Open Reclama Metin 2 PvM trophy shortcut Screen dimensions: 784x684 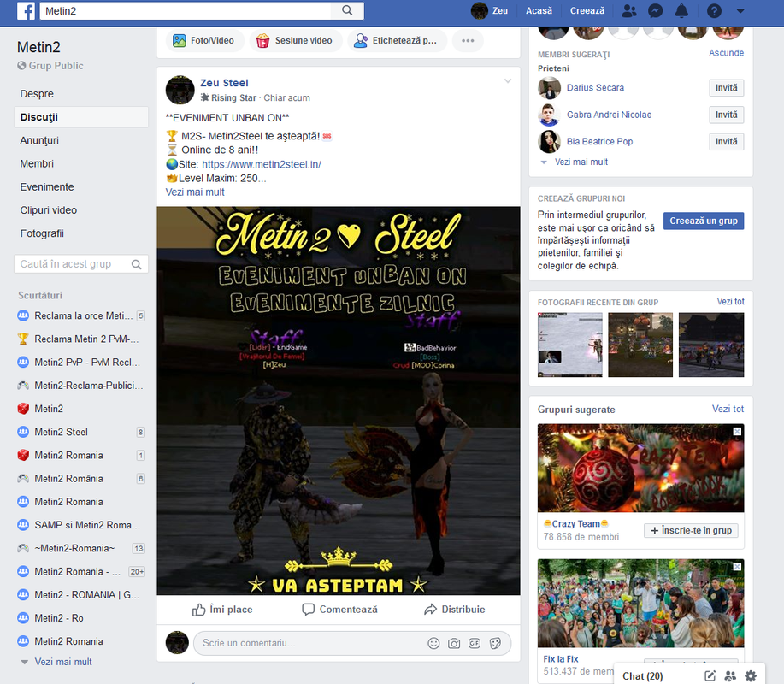[x=80, y=339]
